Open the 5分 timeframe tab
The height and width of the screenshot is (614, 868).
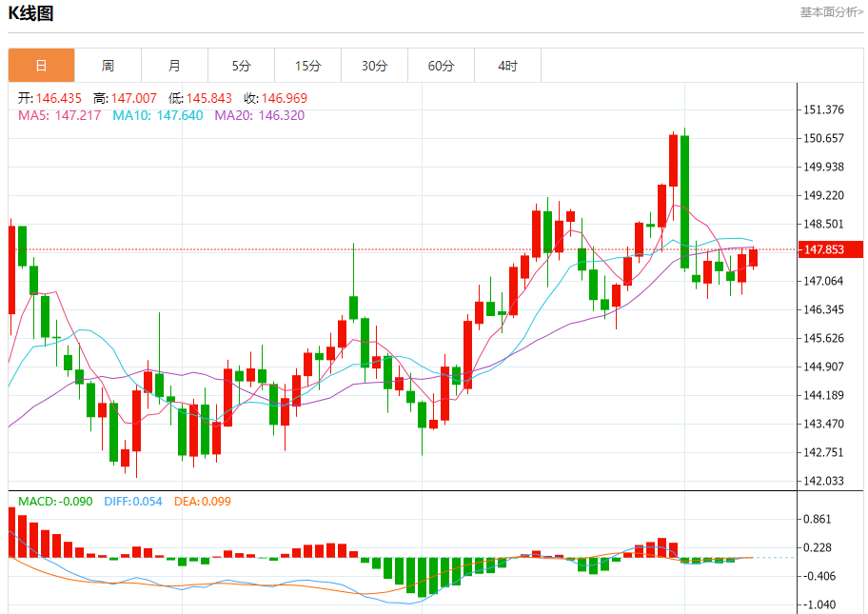coord(242,66)
